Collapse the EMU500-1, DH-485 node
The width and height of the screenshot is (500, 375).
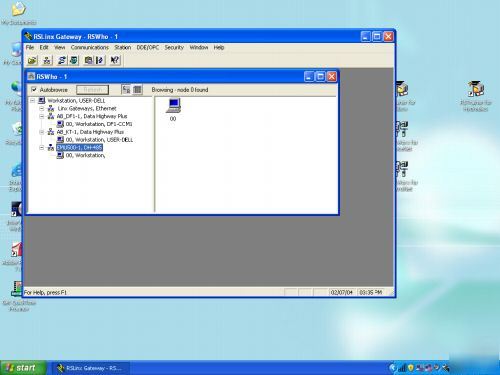(42, 147)
